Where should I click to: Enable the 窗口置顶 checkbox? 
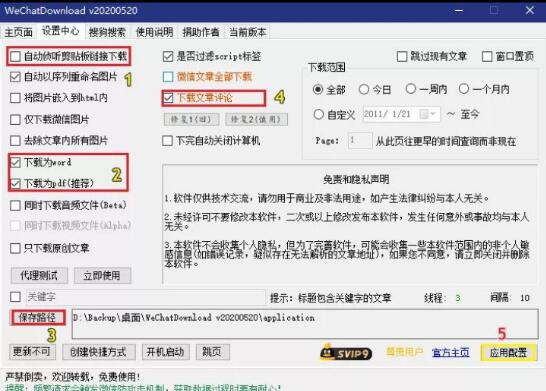point(487,56)
